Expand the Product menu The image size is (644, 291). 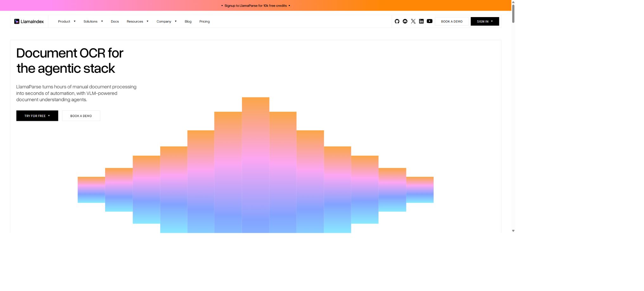67,22
